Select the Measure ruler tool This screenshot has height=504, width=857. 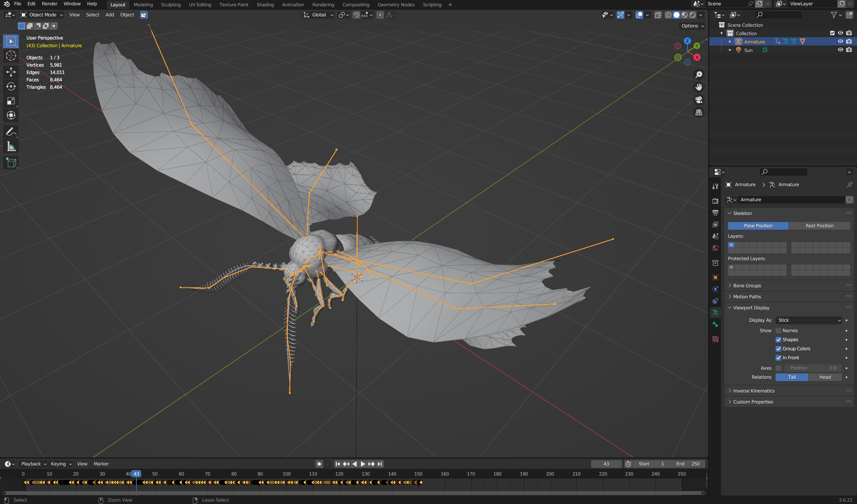[11, 146]
